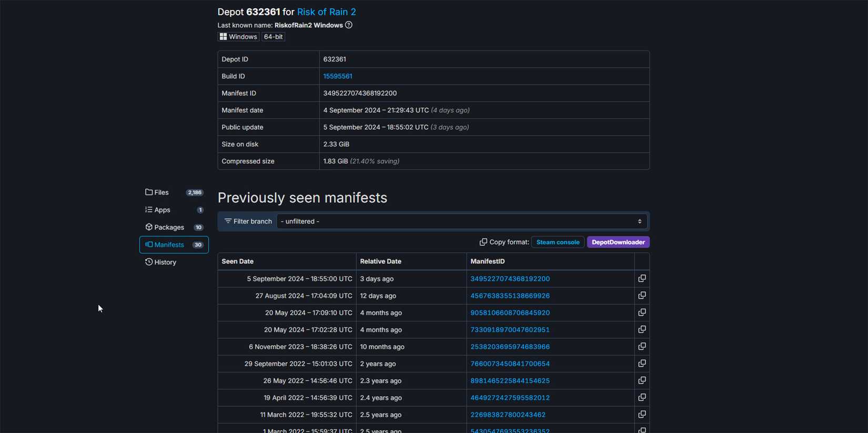Open the Filter branch dropdown
This screenshot has width=868, height=433.
pyautogui.click(x=461, y=221)
